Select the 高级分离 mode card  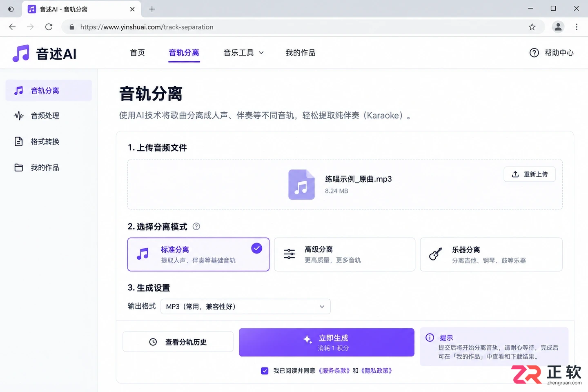[345, 254]
